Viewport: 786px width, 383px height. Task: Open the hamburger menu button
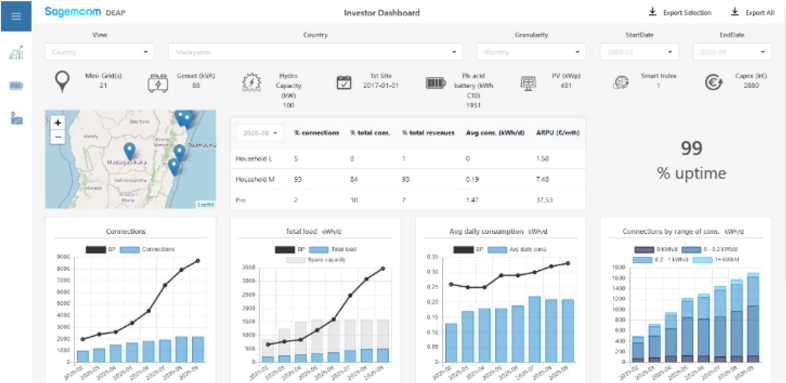pos(16,16)
